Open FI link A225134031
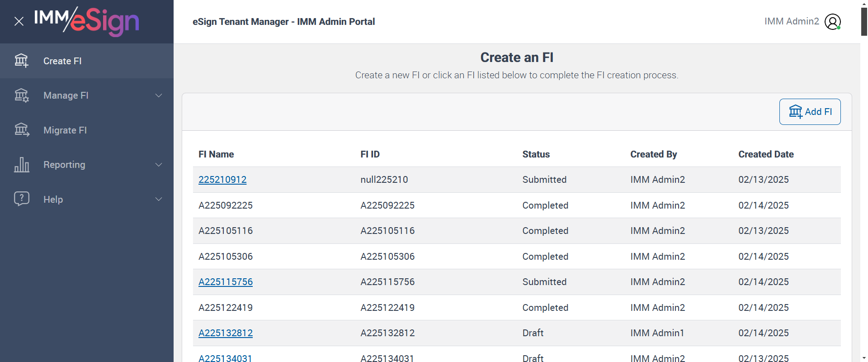 pos(226,358)
